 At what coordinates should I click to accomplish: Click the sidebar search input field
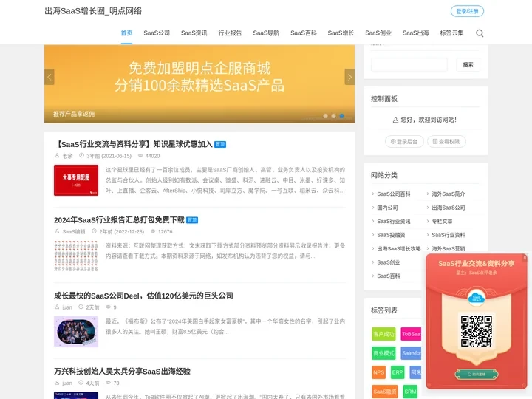(x=409, y=64)
